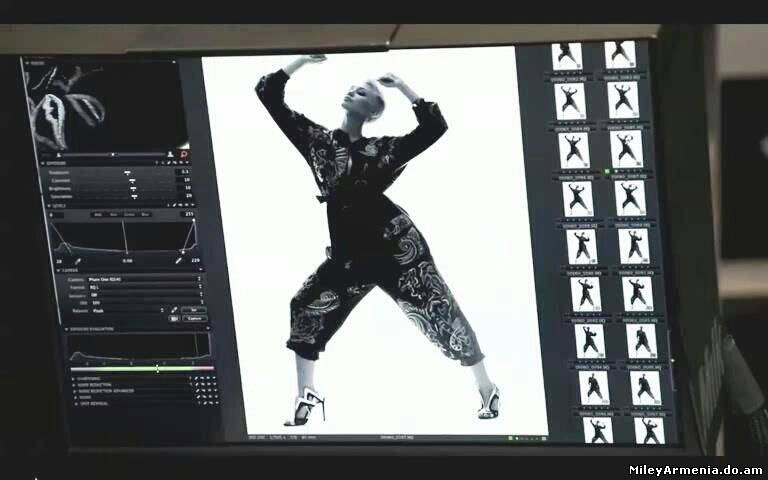Open the Levels panel action menu icon
The image size is (768, 480).
[x=192, y=205]
